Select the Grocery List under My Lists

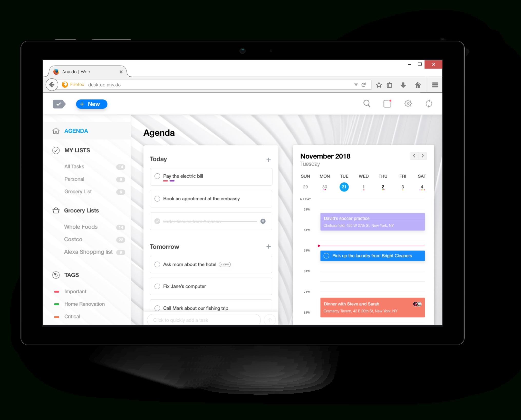click(78, 191)
